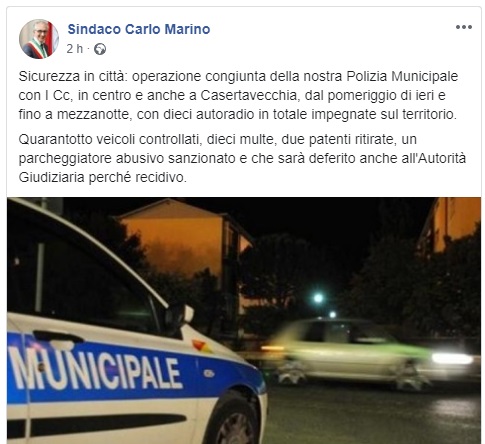Click the bright headlight of the moving car
The image size is (485, 444).
coord(452,358)
